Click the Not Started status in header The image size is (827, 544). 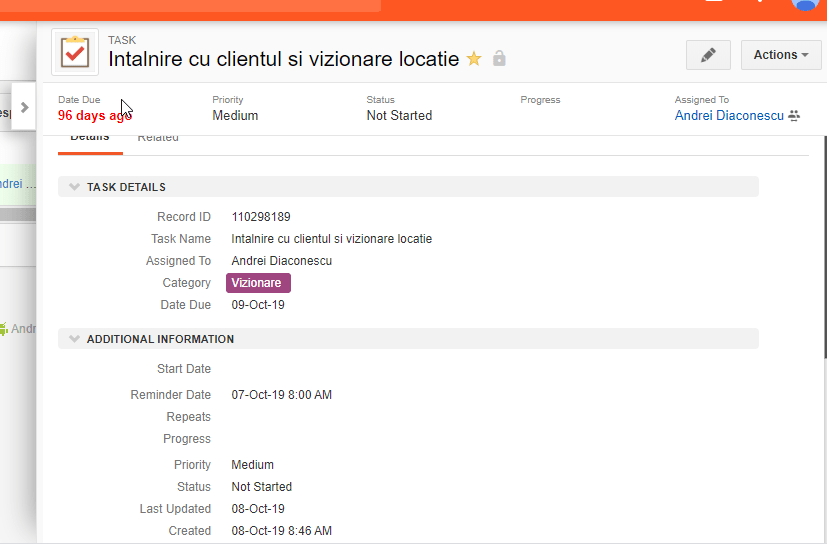tap(399, 116)
